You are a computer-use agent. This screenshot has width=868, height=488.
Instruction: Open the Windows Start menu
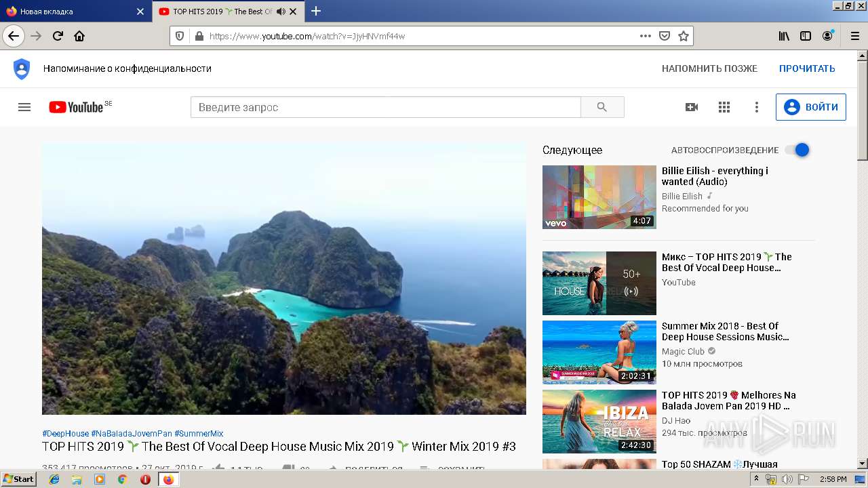(18, 479)
